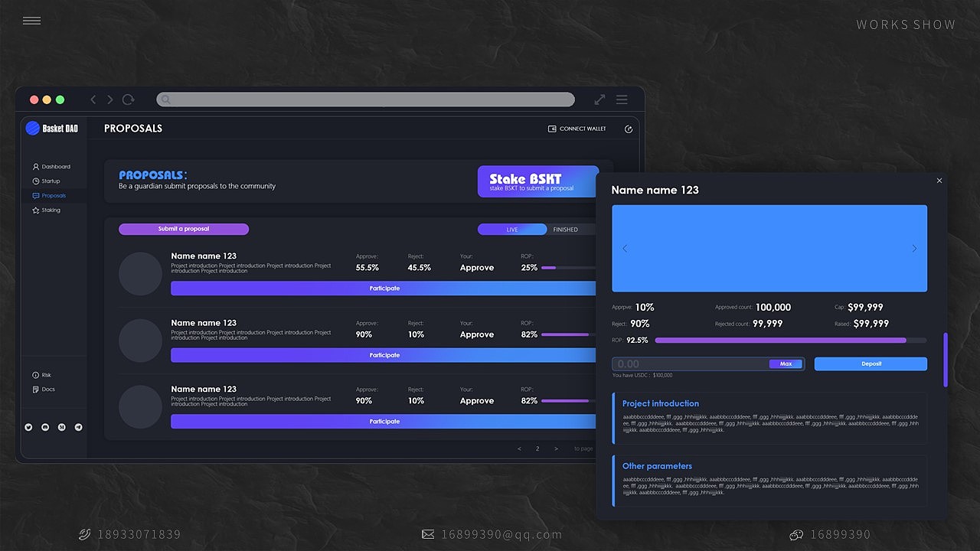The width and height of the screenshot is (980, 551).
Task: Click Participate on the 55.5% approve proposal
Action: click(384, 289)
